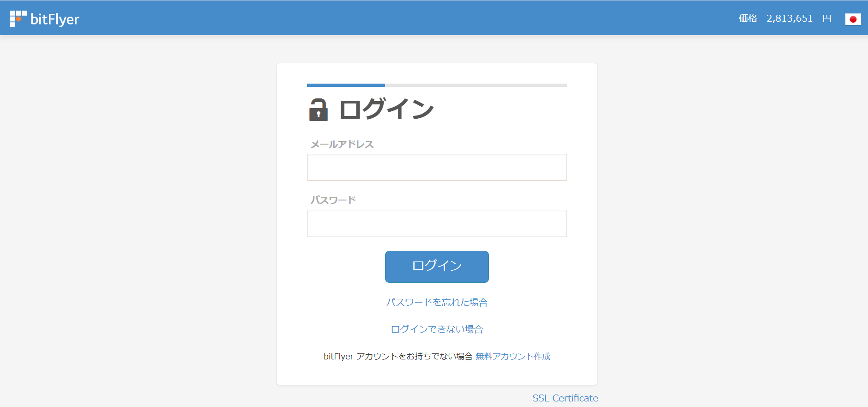The width and height of the screenshot is (868, 407).
Task: Open the Japan flag language selector
Action: 853,19
